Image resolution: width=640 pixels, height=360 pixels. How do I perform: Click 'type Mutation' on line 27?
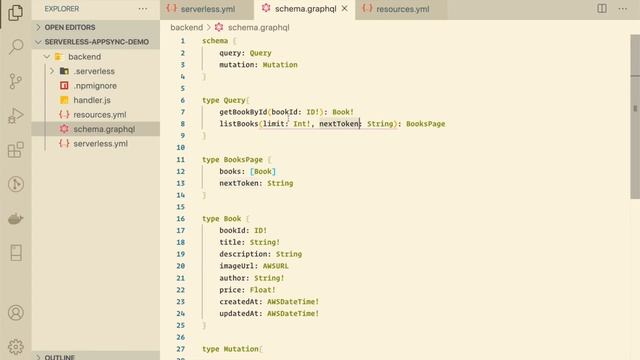230,349
